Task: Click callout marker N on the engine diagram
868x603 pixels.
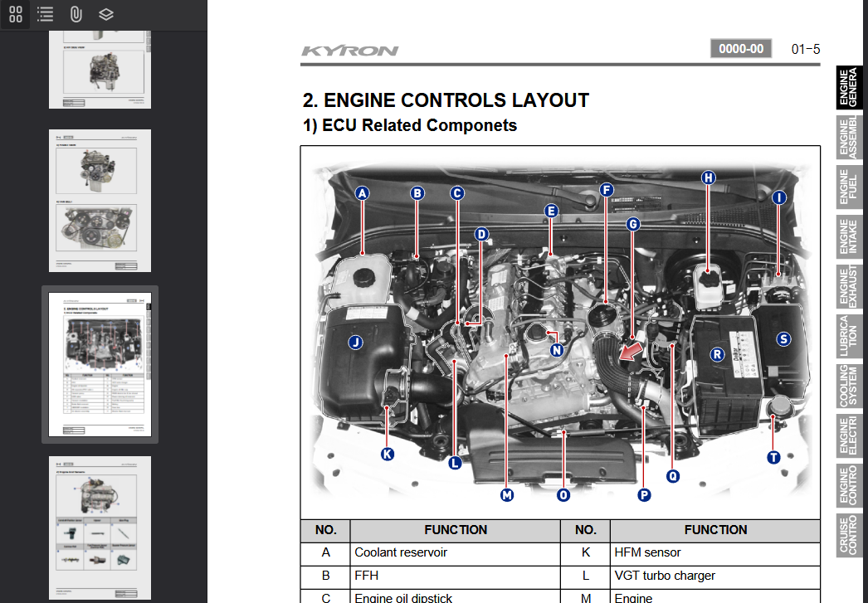Action: tap(557, 350)
